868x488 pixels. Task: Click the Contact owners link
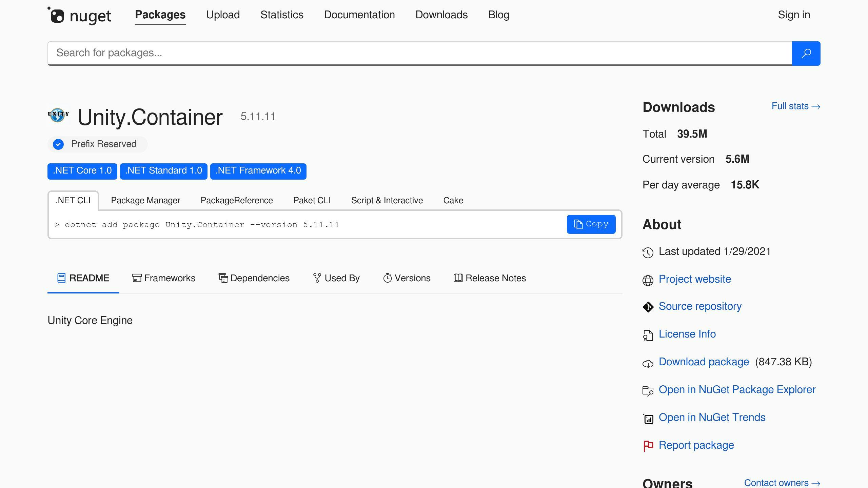click(782, 483)
